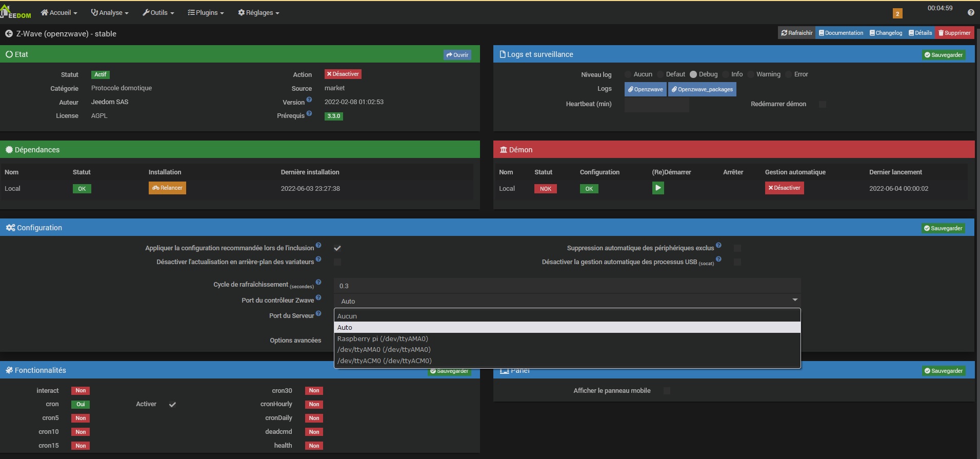
Task: Toggle the Redémarrer démon checkbox
Action: pyautogui.click(x=822, y=104)
